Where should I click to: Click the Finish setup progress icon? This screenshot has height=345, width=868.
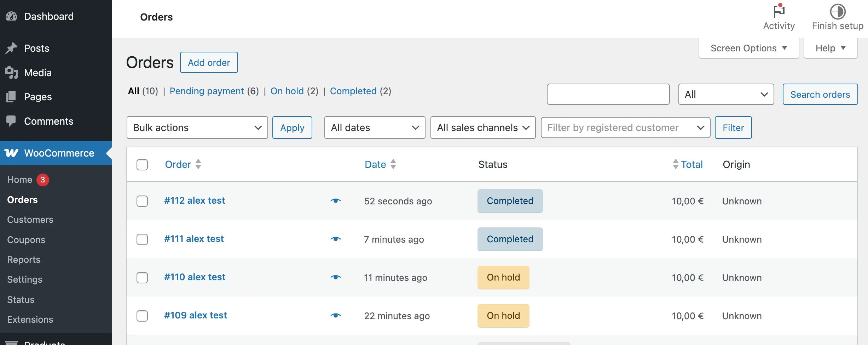837,11
